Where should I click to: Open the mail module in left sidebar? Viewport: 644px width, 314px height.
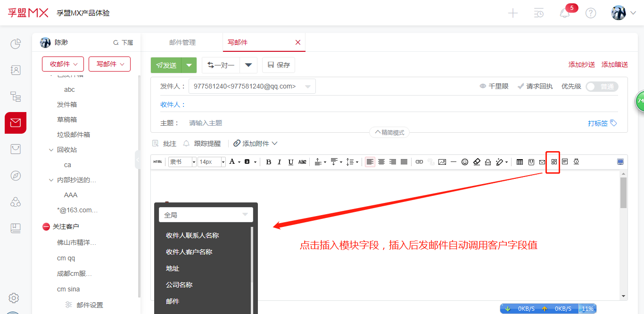tap(16, 123)
